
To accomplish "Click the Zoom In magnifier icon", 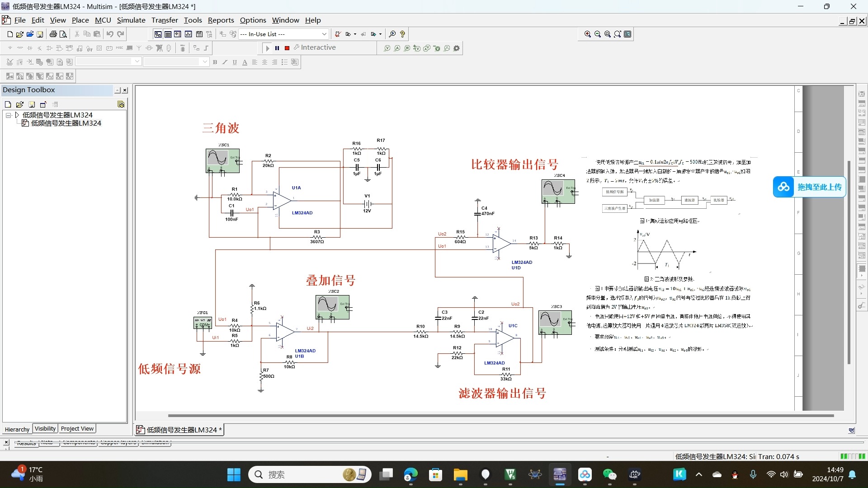I will pyautogui.click(x=587, y=34).
